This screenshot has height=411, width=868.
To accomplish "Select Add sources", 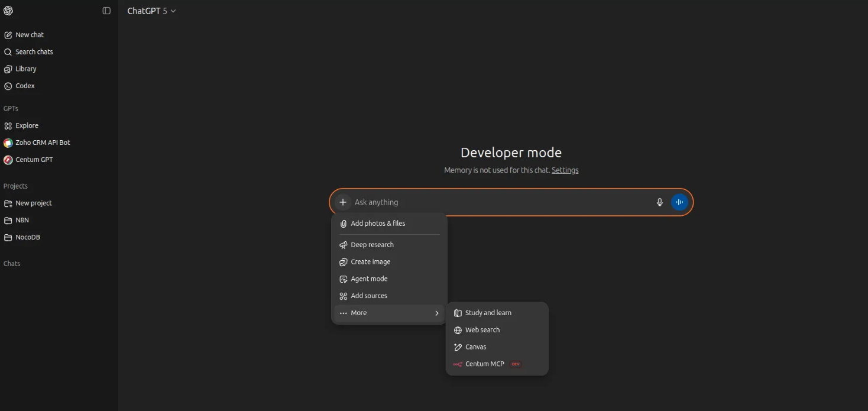I will [x=389, y=296].
